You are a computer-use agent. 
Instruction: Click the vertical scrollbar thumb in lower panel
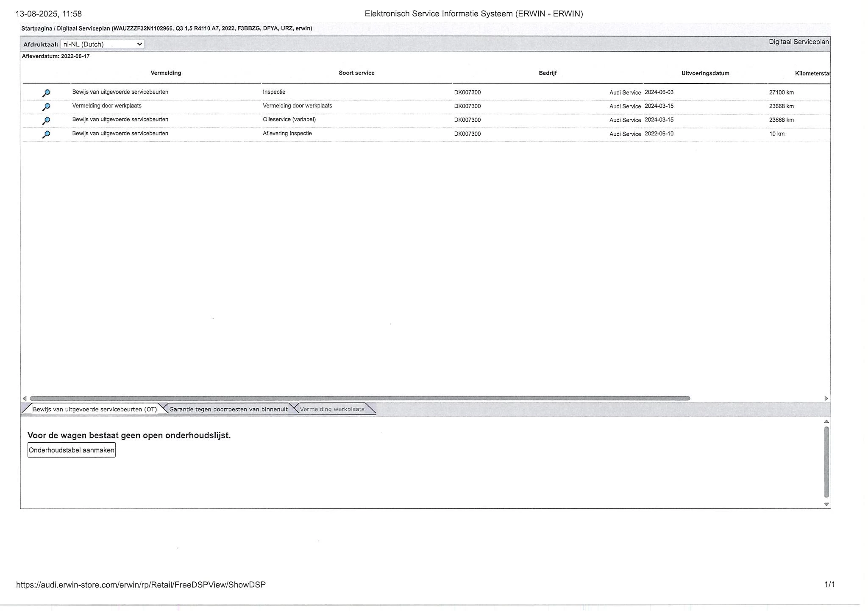click(x=826, y=461)
